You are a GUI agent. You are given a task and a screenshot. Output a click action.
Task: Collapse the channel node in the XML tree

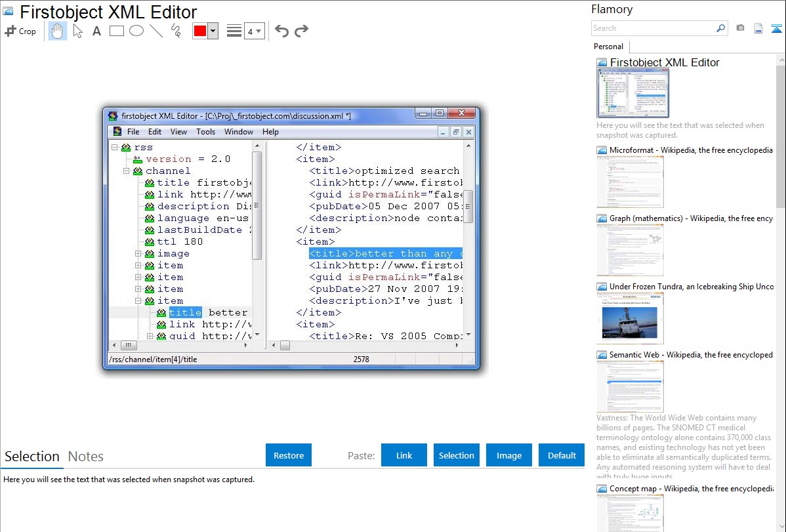[x=127, y=171]
